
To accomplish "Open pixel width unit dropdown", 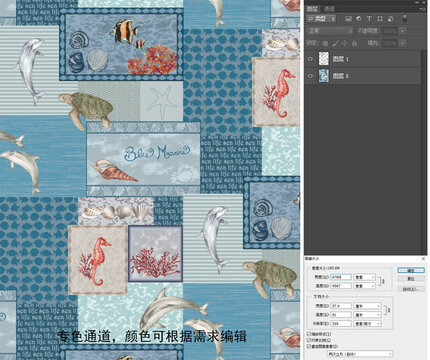I will click(x=364, y=277).
